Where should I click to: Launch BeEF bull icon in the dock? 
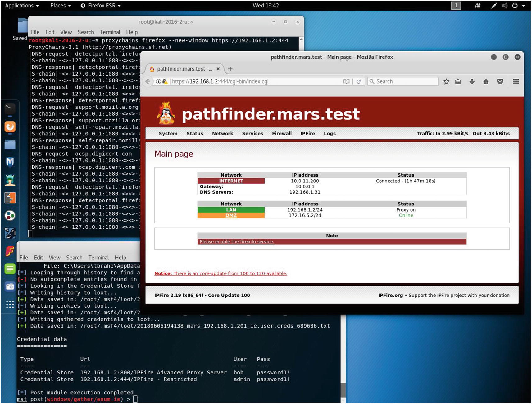tap(10, 233)
